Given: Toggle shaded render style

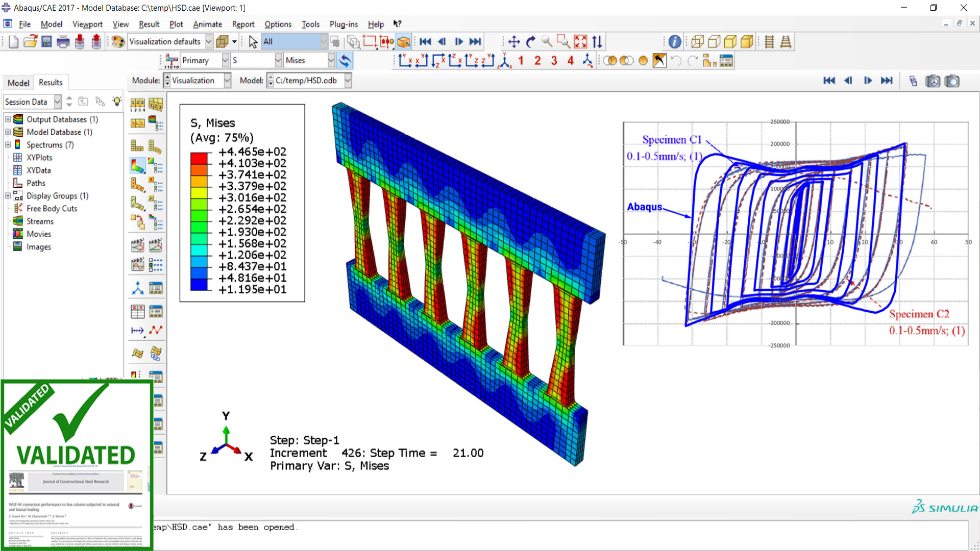Looking at the screenshot, I should coord(747,42).
